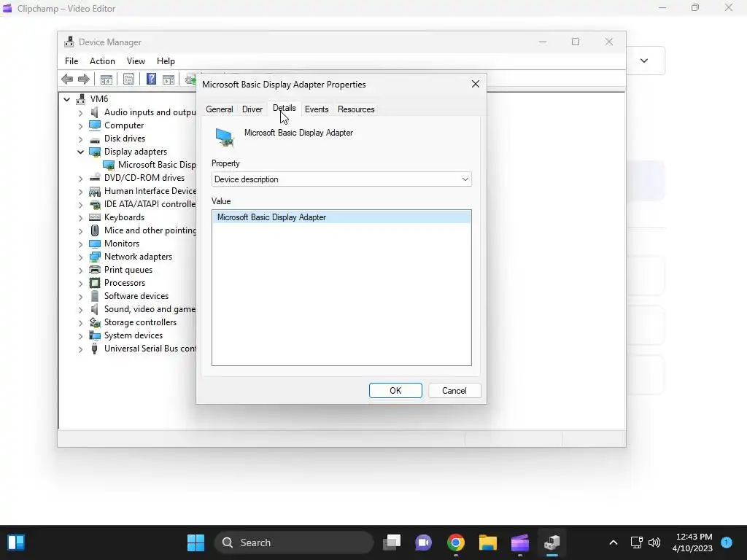This screenshot has height=560, width=747.
Task: Click the Task View taskbar icon
Action: pyautogui.click(x=392, y=542)
